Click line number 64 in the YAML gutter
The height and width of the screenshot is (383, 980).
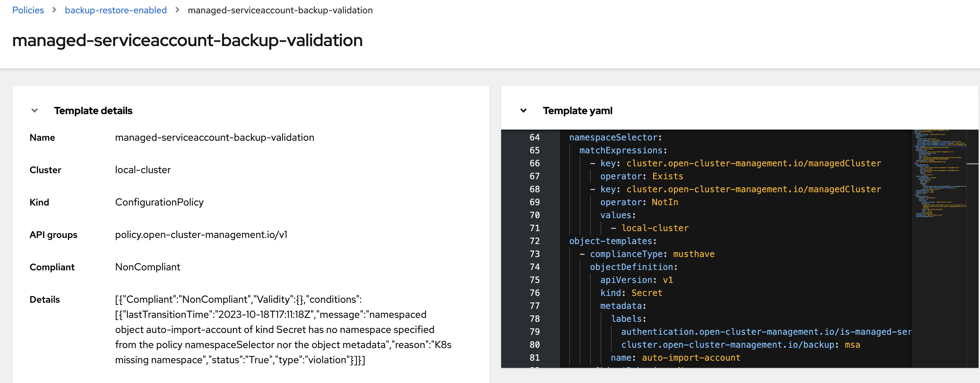pyautogui.click(x=534, y=137)
